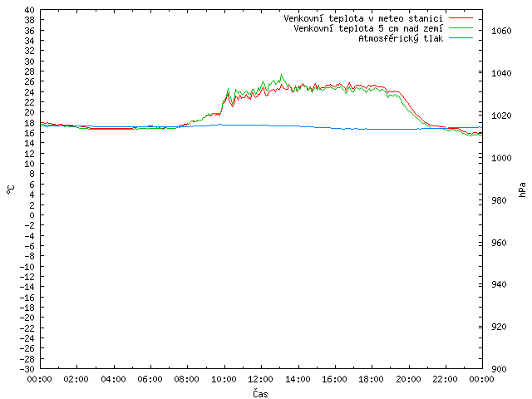Click the 1040 hPa axis label
Viewport: 532px width, 399px height.
501,74
